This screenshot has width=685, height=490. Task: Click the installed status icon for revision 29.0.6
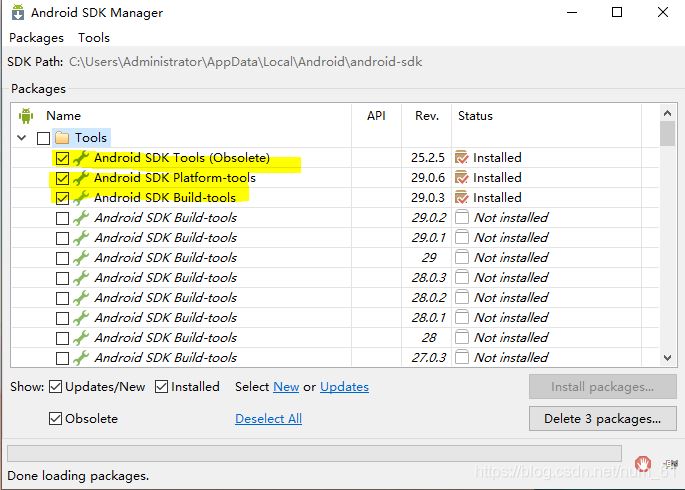(461, 178)
